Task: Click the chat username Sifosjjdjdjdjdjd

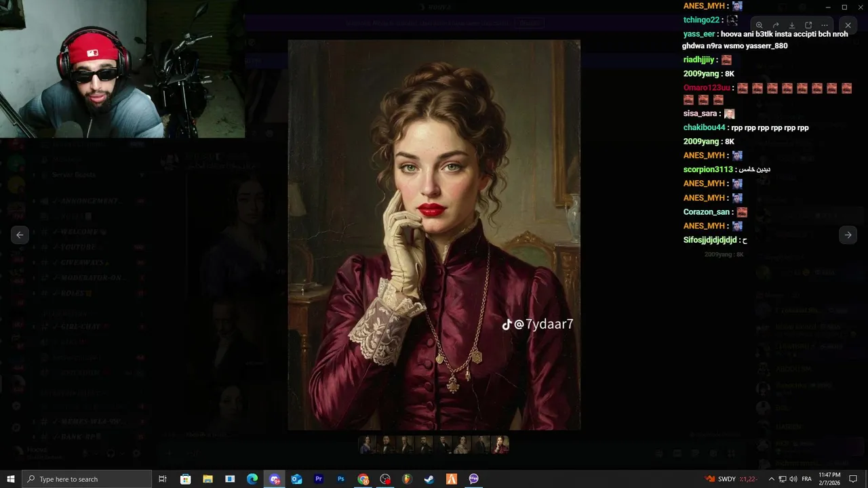Action: [710, 240]
